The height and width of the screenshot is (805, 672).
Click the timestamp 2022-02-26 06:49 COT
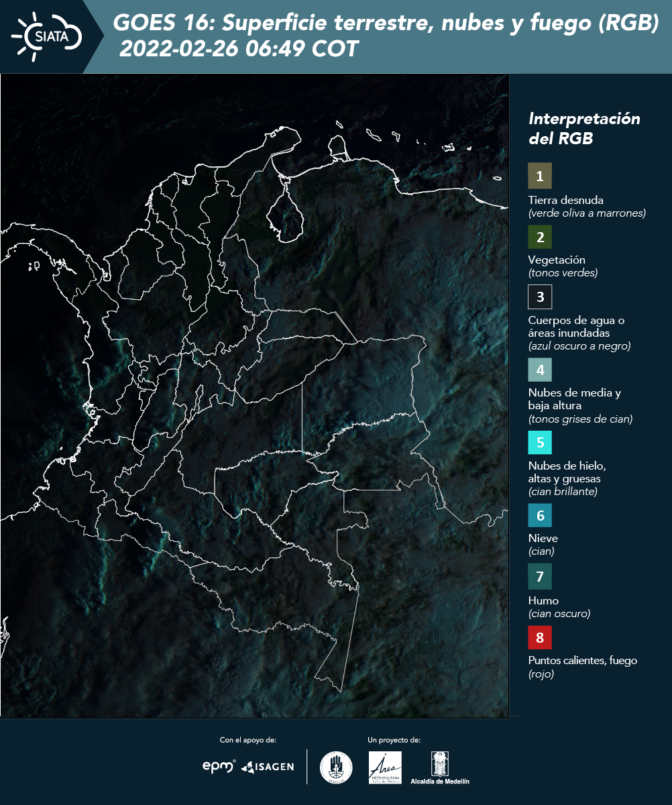[239, 50]
